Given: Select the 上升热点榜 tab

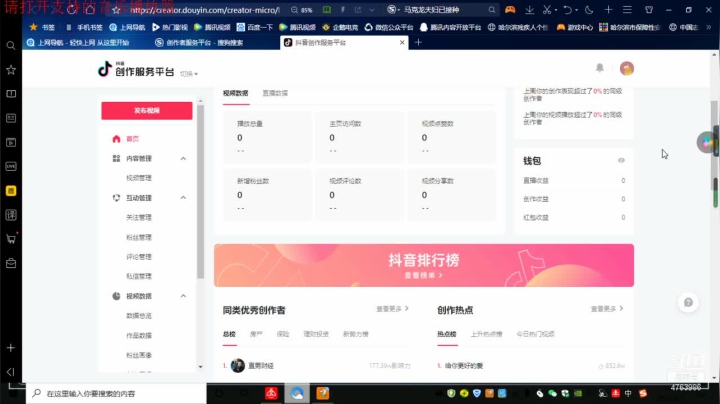Looking at the screenshot, I should point(486,334).
